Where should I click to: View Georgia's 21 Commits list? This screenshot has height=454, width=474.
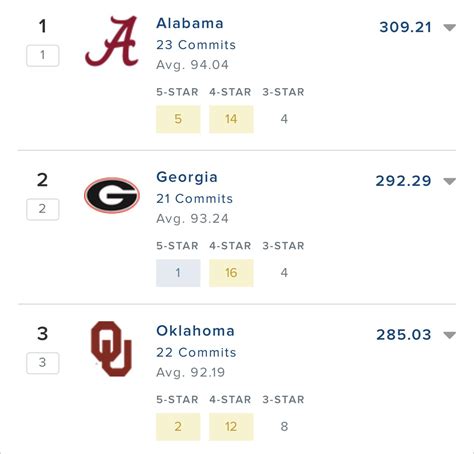click(195, 199)
